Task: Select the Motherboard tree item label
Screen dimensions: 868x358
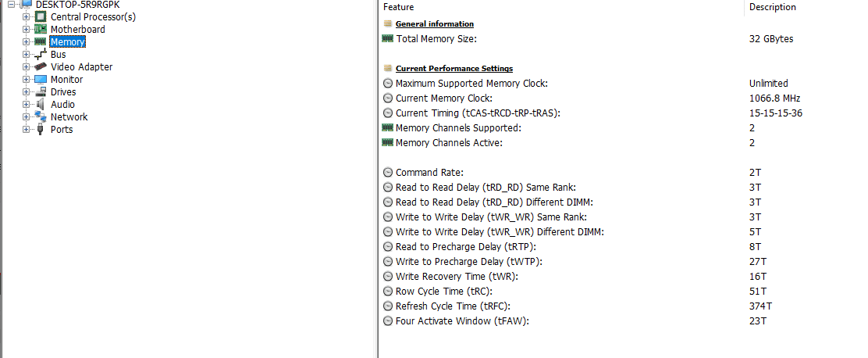Action: coord(77,30)
